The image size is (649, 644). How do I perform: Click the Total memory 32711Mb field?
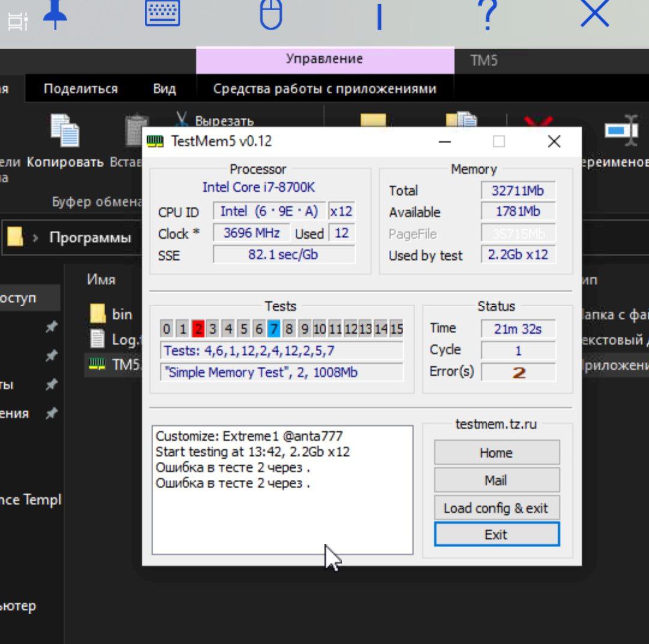tap(518, 191)
